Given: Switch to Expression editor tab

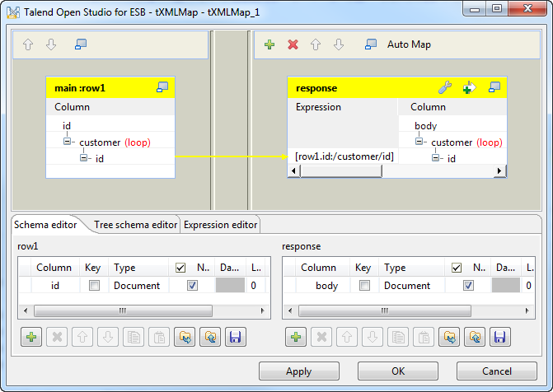Looking at the screenshot, I should pyautogui.click(x=220, y=225).
